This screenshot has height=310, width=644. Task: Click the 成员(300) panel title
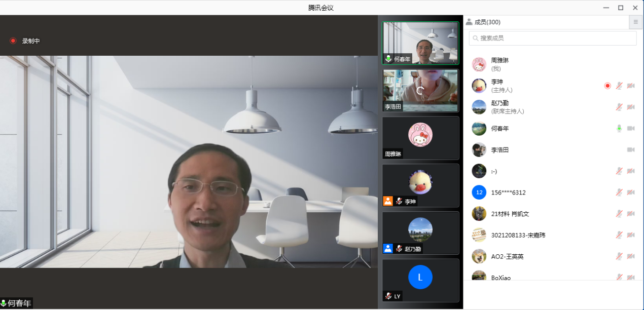point(487,22)
